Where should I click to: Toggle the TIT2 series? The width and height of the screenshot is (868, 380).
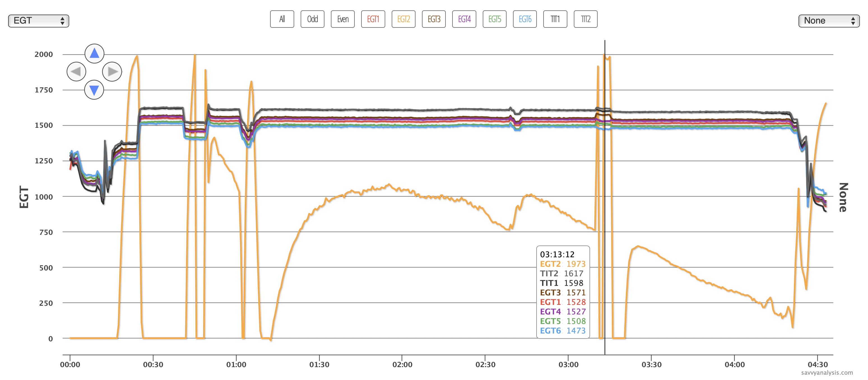(585, 19)
